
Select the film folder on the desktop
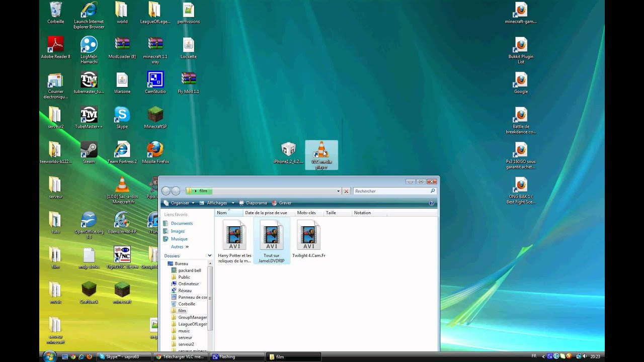click(55, 257)
